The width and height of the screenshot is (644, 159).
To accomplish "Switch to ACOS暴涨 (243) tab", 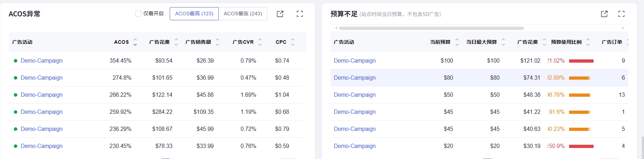I will click(243, 14).
